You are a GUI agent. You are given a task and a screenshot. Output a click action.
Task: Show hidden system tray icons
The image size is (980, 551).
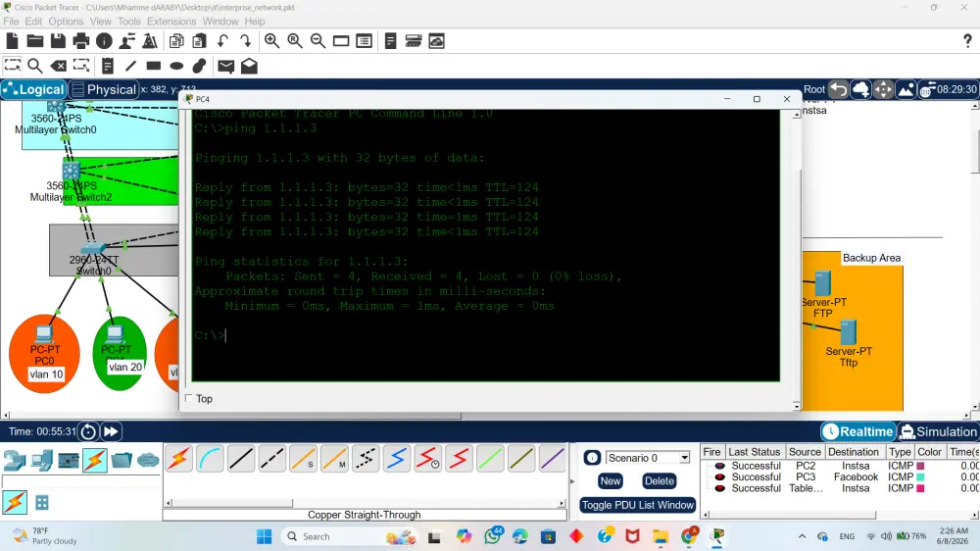click(x=802, y=536)
